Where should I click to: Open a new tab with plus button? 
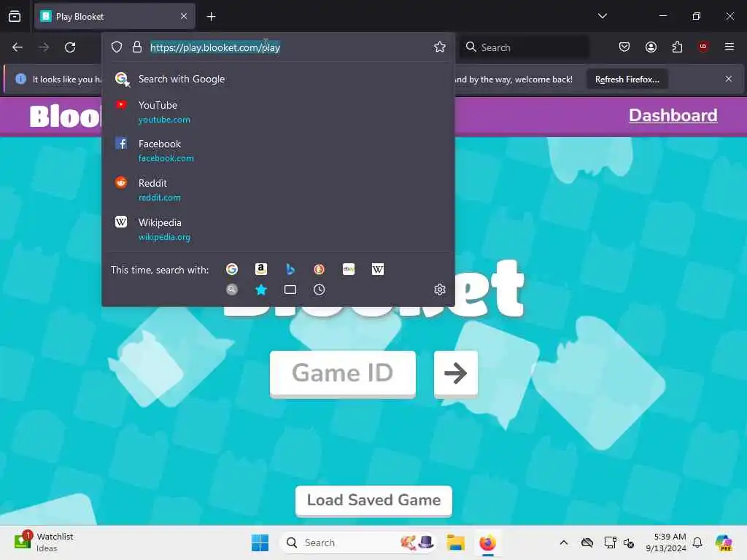211,17
